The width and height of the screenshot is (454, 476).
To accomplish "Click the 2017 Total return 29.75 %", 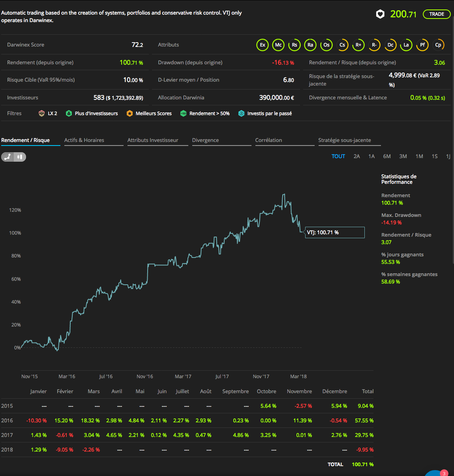I will pyautogui.click(x=364, y=435).
